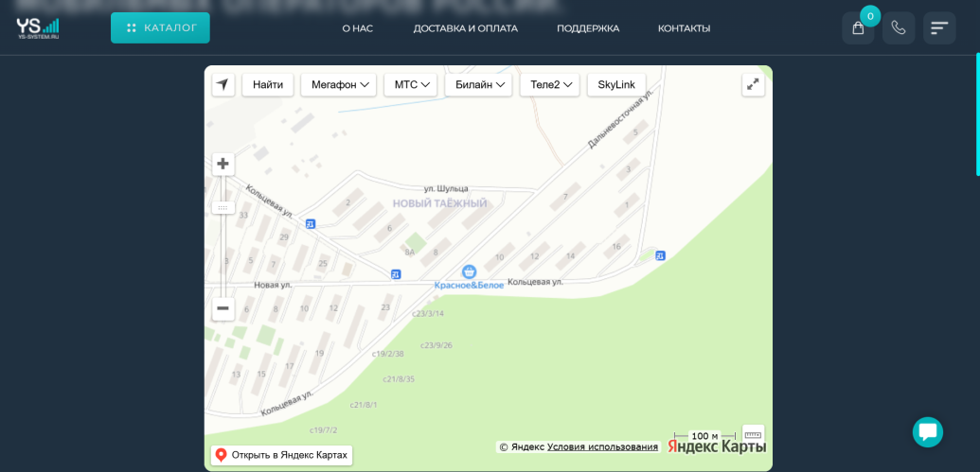Viewport: 980px width, 472px height.
Task: Expand the Билайн dropdown
Action: click(x=479, y=85)
